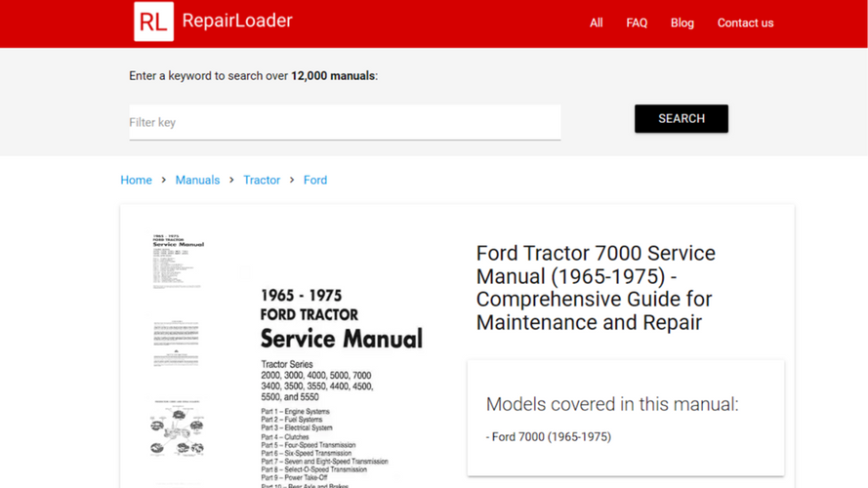Focus the Filter key search field
868x488 pixels.
pyautogui.click(x=345, y=122)
